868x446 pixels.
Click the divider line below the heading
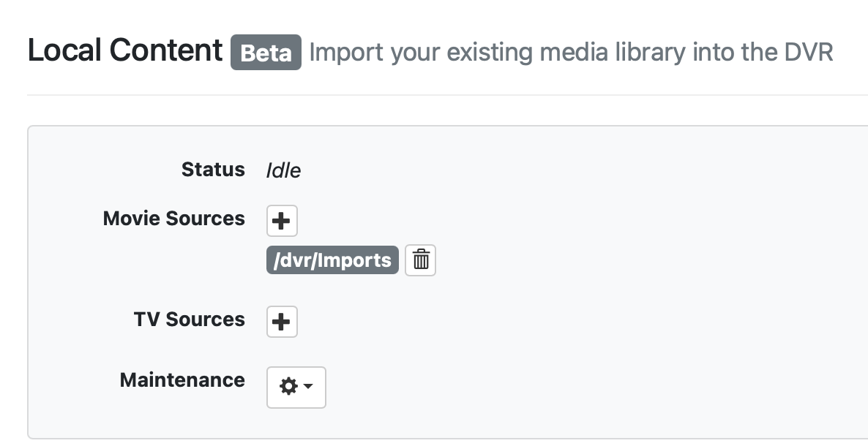[439, 95]
